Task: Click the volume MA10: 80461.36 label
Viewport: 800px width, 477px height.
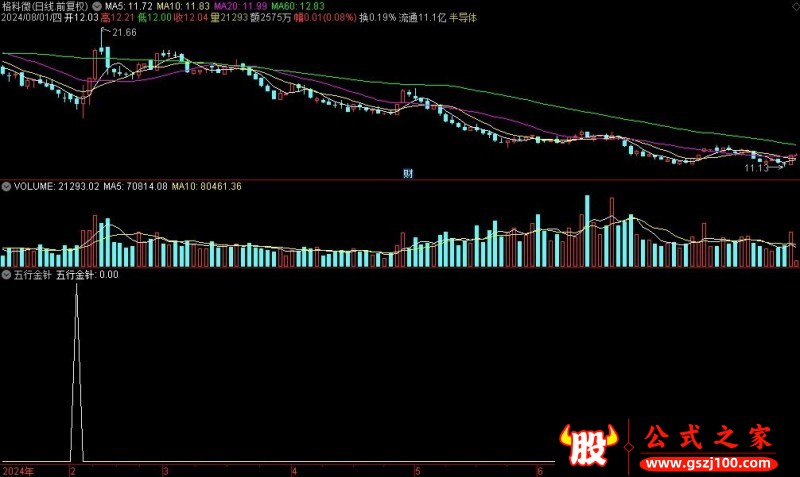Action: pos(207,187)
